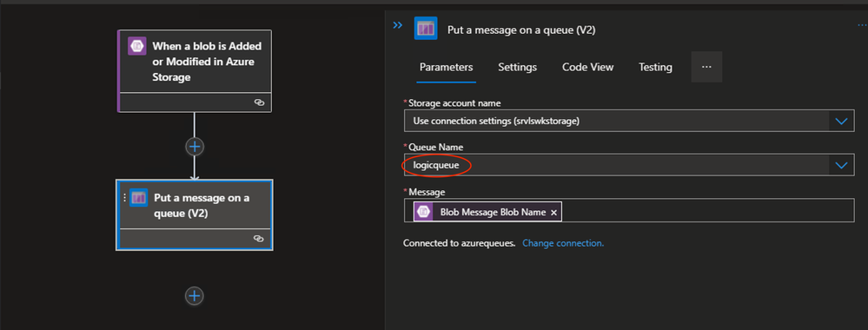This screenshot has height=330, width=868.
Task: Click connection link icon on queue action node
Action: [x=259, y=238]
